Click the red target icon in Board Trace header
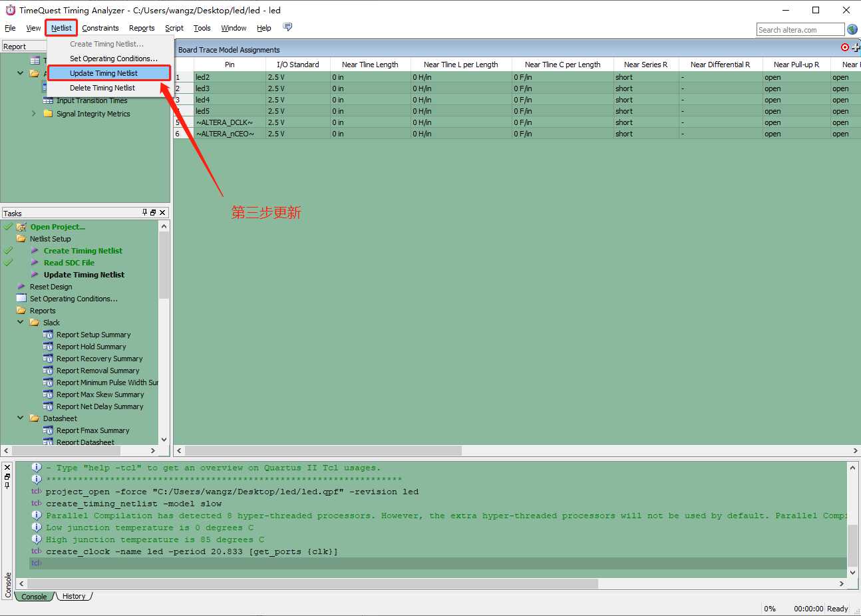The height and width of the screenshot is (616, 861). pyautogui.click(x=845, y=47)
